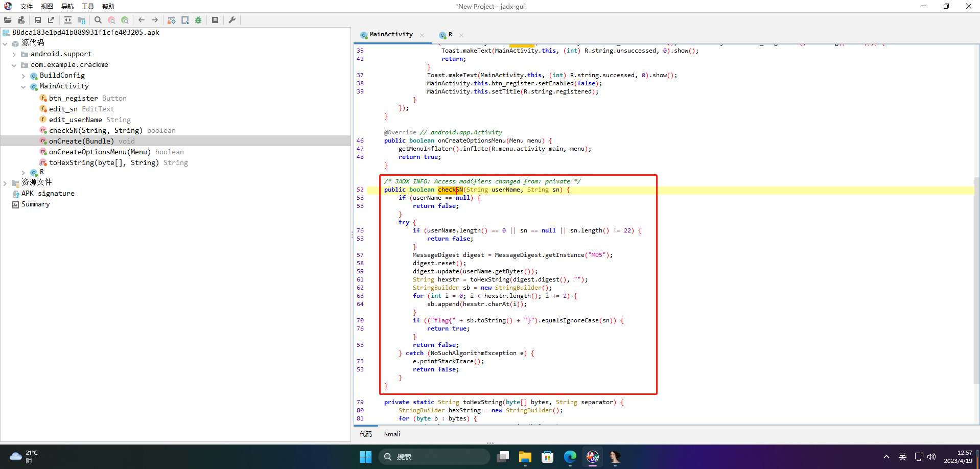Show hidden tray icons chevron
This screenshot has height=469, width=980.
[x=886, y=457]
